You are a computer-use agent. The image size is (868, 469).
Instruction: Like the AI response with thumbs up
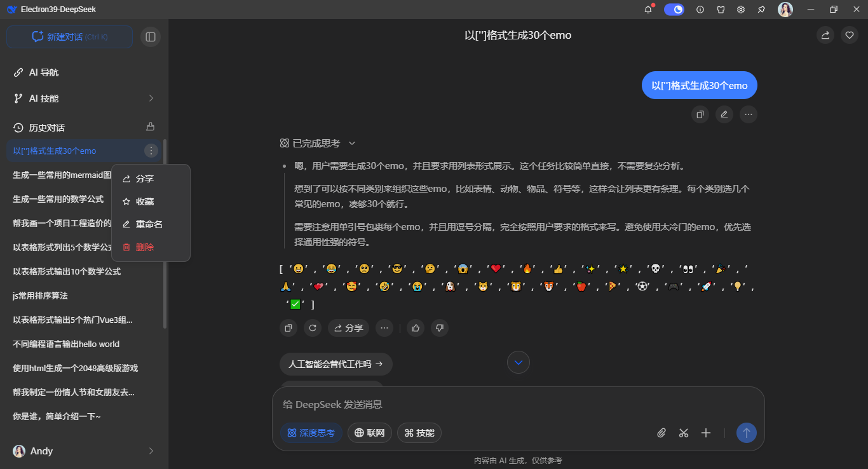coord(415,328)
